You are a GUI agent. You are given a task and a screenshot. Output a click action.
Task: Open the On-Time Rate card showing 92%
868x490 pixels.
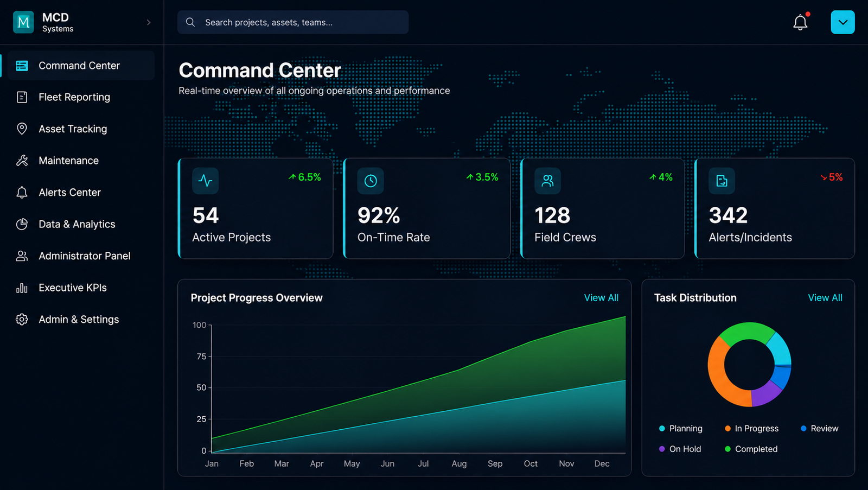[427, 208]
